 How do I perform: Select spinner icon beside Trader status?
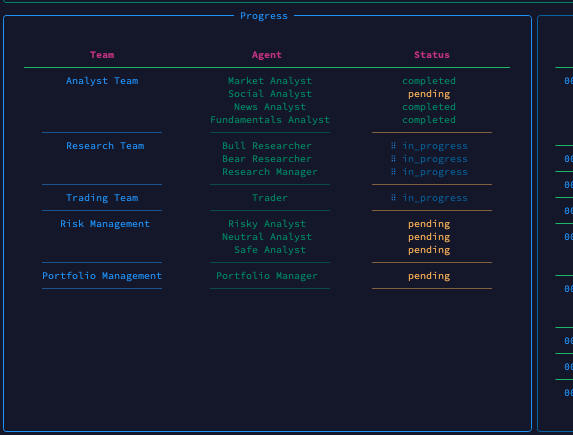(393, 197)
